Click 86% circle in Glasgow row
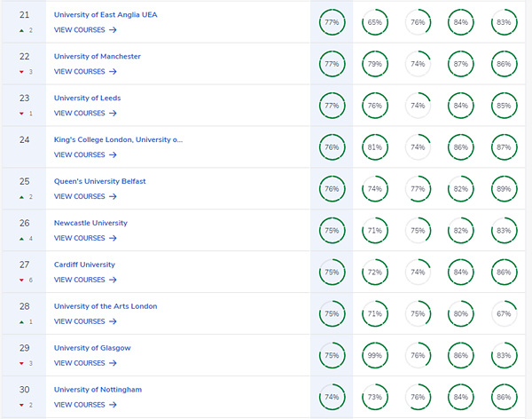Image resolution: width=532 pixels, height=419 pixels. coord(461,355)
